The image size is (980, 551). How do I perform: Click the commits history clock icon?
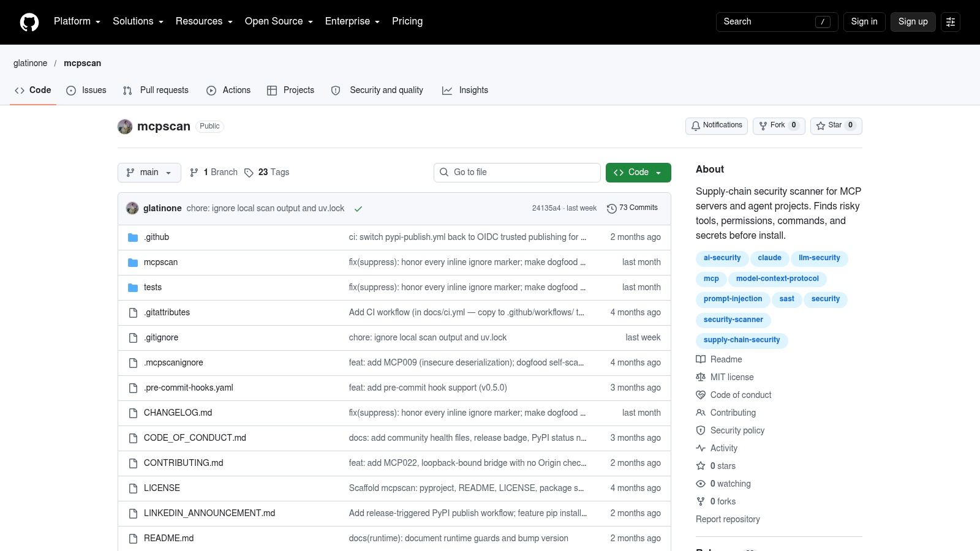[x=611, y=208]
